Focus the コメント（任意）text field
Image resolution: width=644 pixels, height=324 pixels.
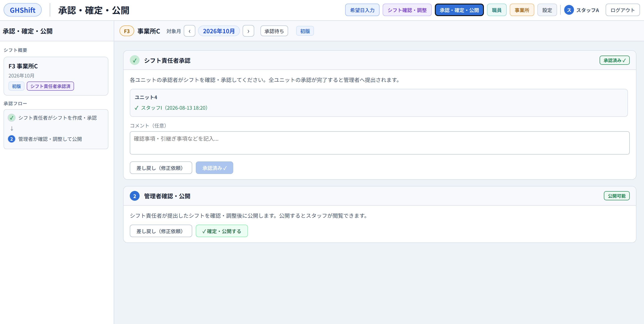379,143
